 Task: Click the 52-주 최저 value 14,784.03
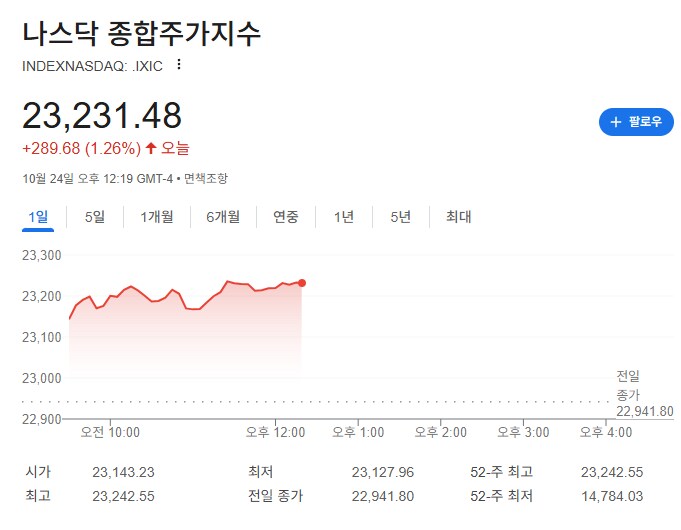click(611, 496)
